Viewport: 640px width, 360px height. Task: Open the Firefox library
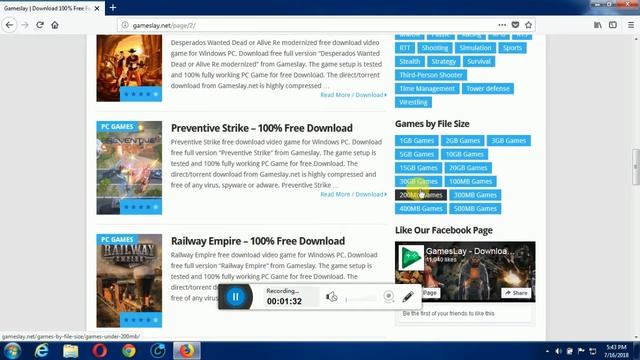(598, 25)
